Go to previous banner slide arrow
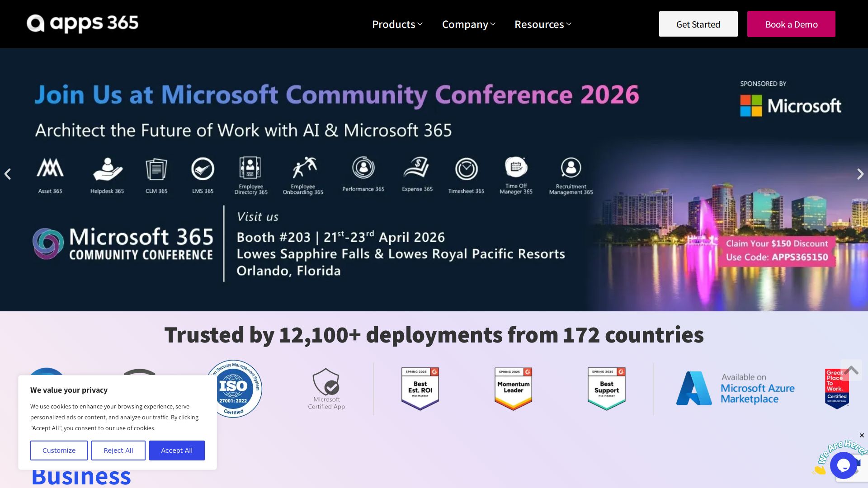Viewport: 868px width, 488px height. coord(8,174)
